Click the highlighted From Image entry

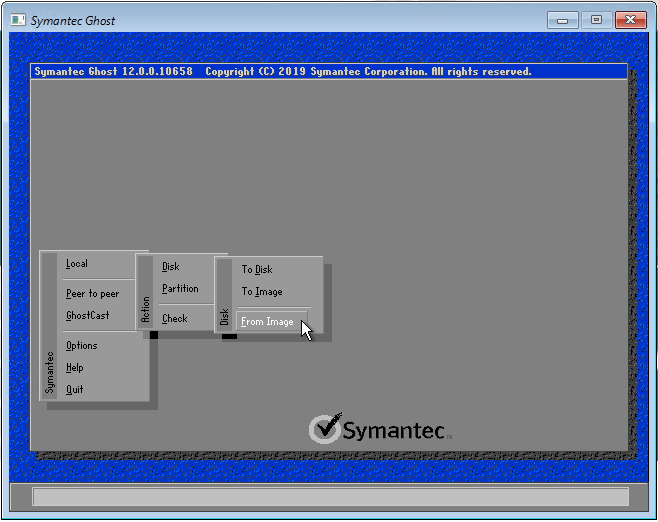[x=272, y=322]
